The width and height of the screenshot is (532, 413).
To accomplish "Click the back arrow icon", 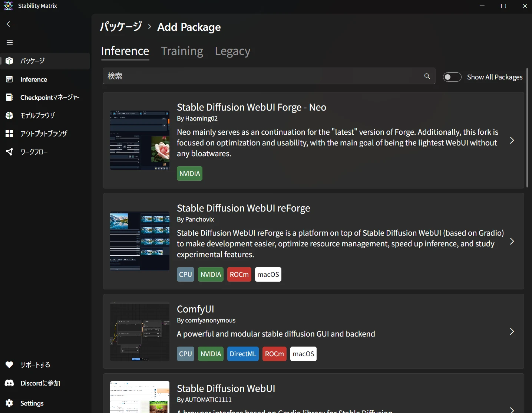I will coord(10,24).
